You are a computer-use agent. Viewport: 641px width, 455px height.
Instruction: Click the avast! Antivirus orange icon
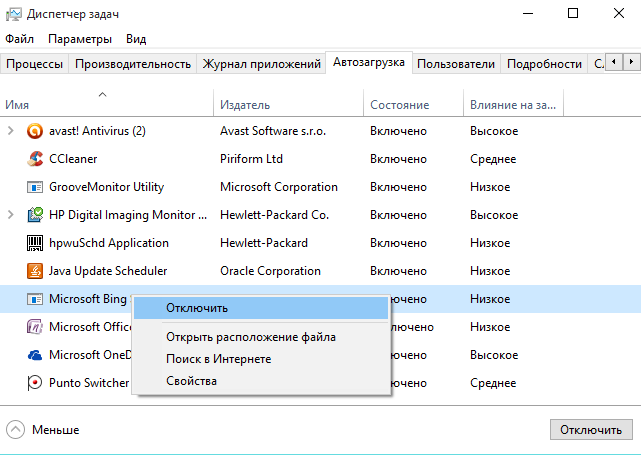coord(35,131)
